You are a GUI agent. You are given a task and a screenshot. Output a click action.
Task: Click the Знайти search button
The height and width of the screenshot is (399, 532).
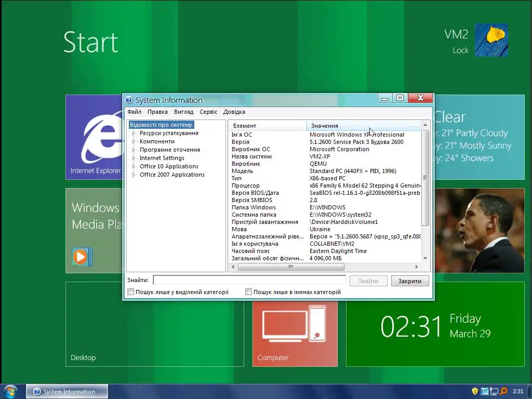pos(368,281)
